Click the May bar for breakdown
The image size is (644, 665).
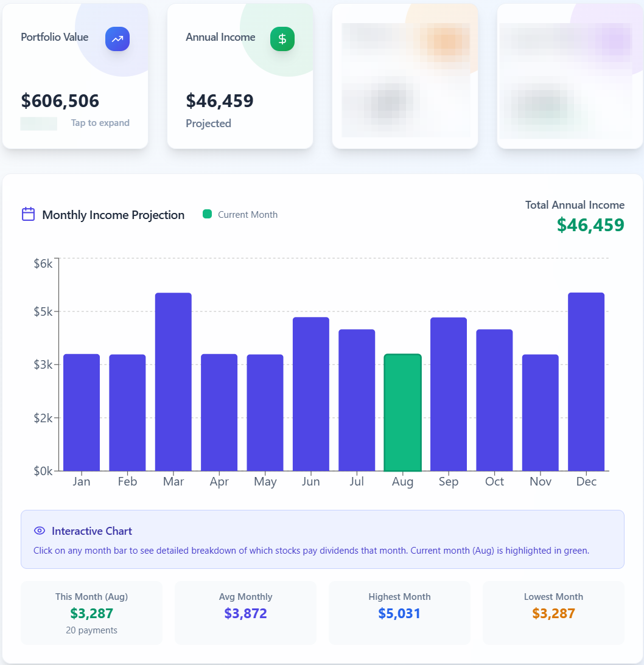265,413
